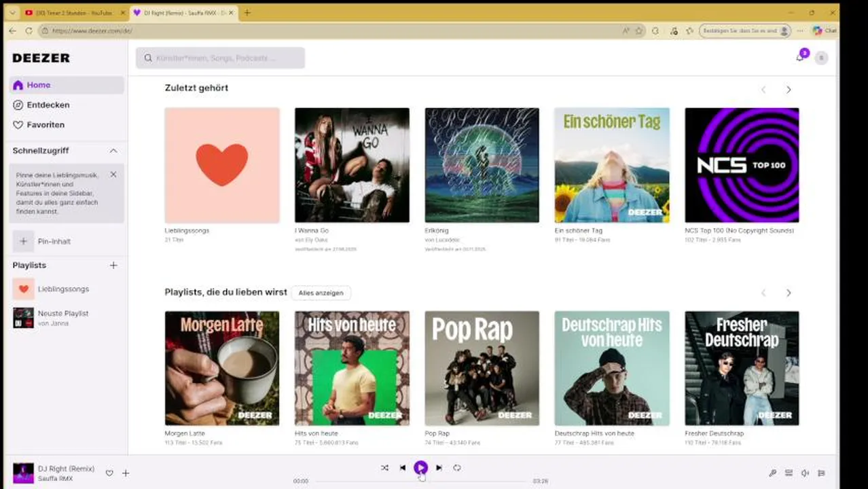Open the I Wanna Go album cover

pos(352,165)
